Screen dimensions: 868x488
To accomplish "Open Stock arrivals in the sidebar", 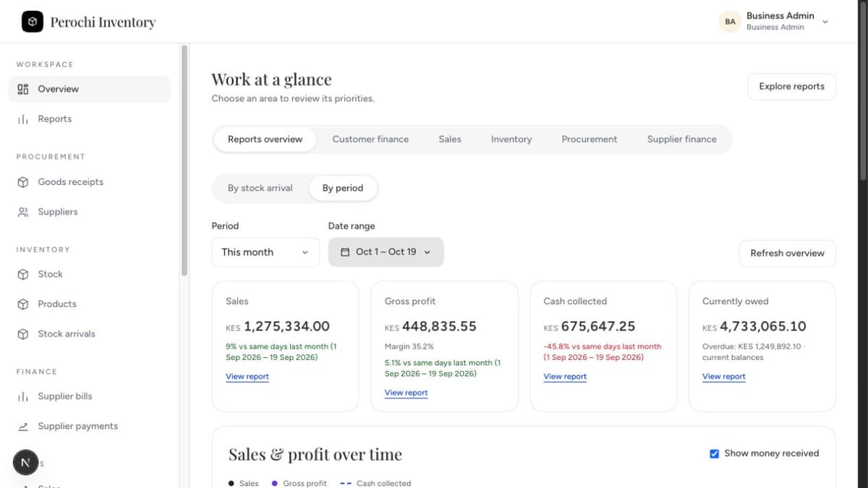I will point(90,334).
